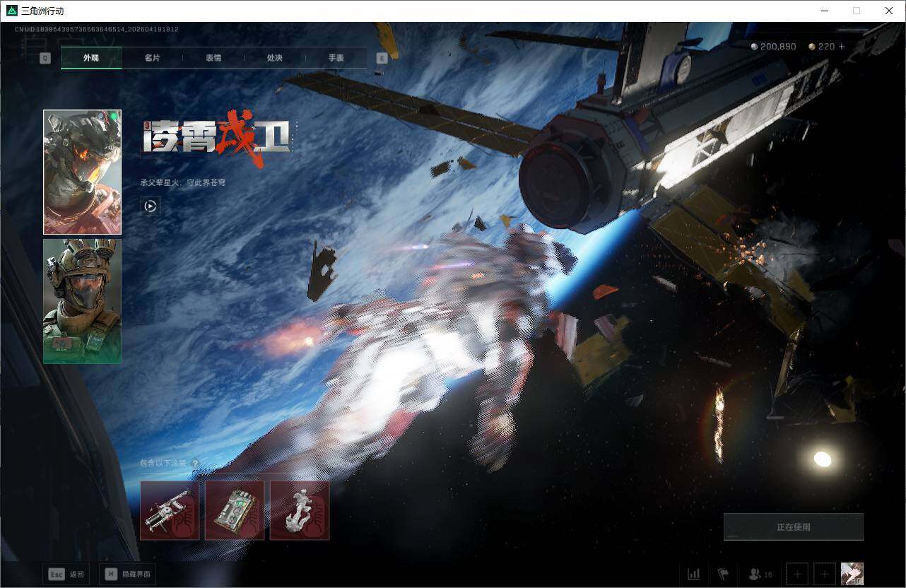Click the plus next to the 220 currency
This screenshot has width=906, height=588.
point(840,46)
